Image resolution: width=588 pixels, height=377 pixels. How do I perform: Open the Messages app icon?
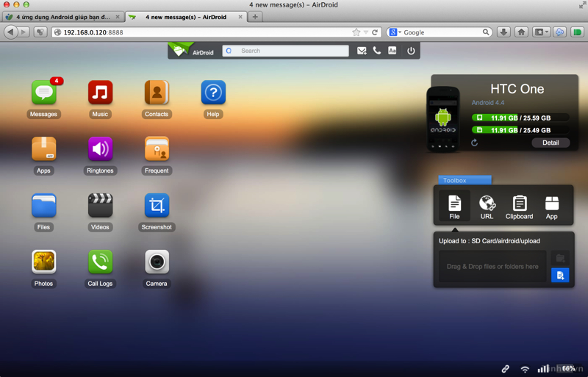point(44,93)
